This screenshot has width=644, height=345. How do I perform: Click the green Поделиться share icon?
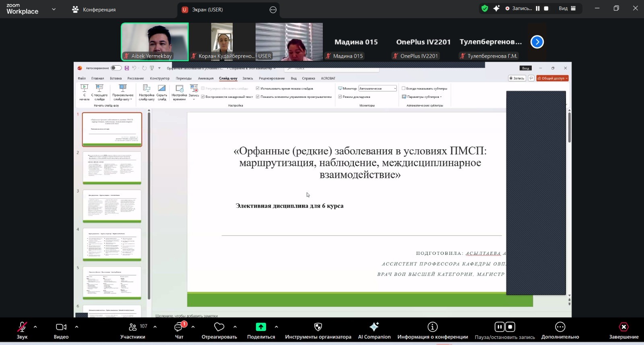261,327
